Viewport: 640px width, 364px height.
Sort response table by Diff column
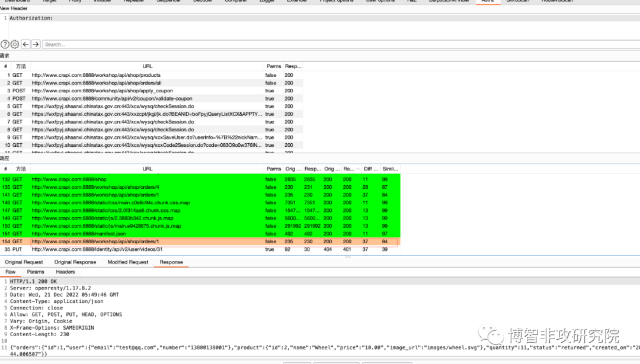[x=370, y=169]
